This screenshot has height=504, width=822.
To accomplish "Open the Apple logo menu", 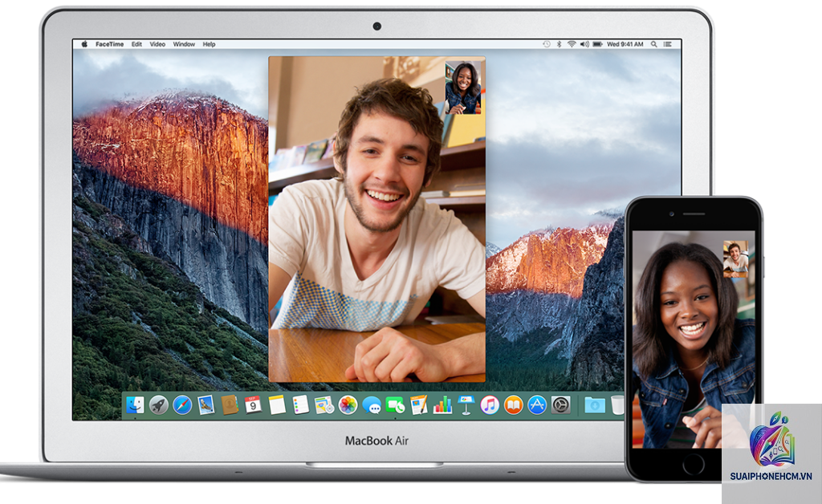I will [x=84, y=44].
